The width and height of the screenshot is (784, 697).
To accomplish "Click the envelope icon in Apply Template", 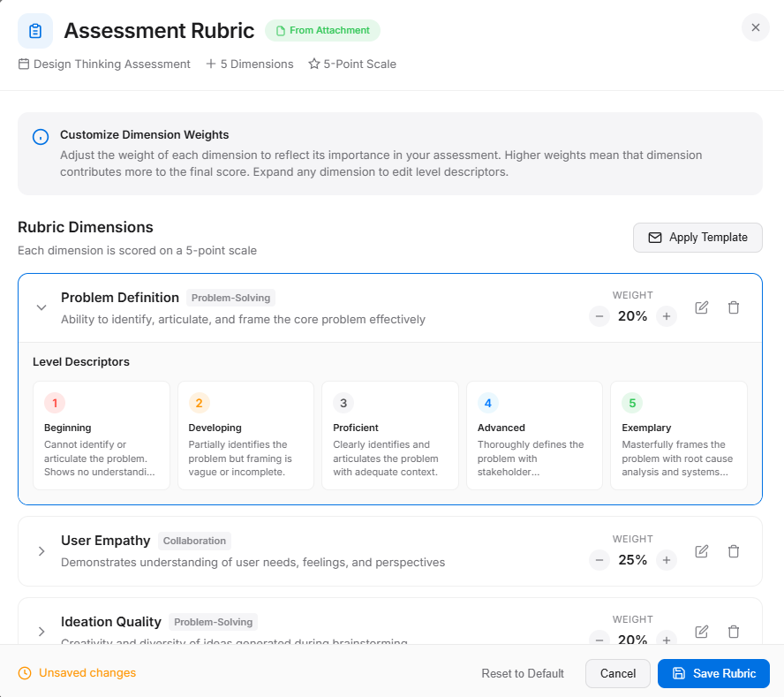I will 655,238.
